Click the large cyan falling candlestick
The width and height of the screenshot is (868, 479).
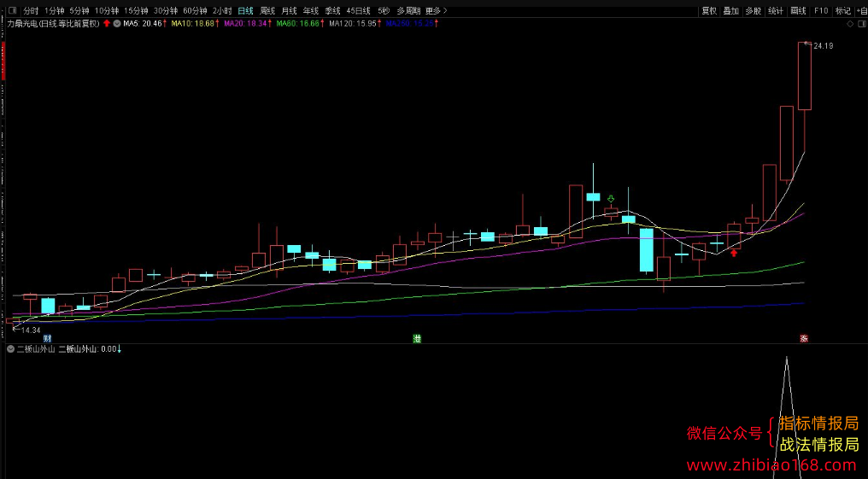click(646, 250)
